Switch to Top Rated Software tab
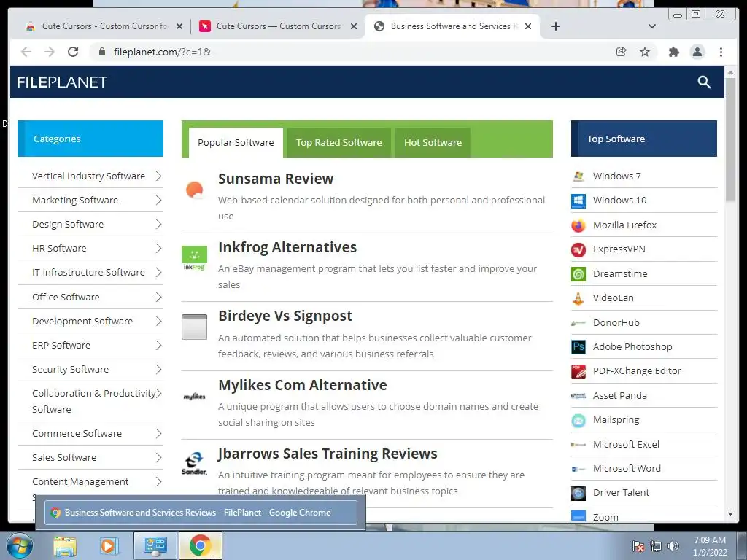The image size is (747, 560). point(338,142)
